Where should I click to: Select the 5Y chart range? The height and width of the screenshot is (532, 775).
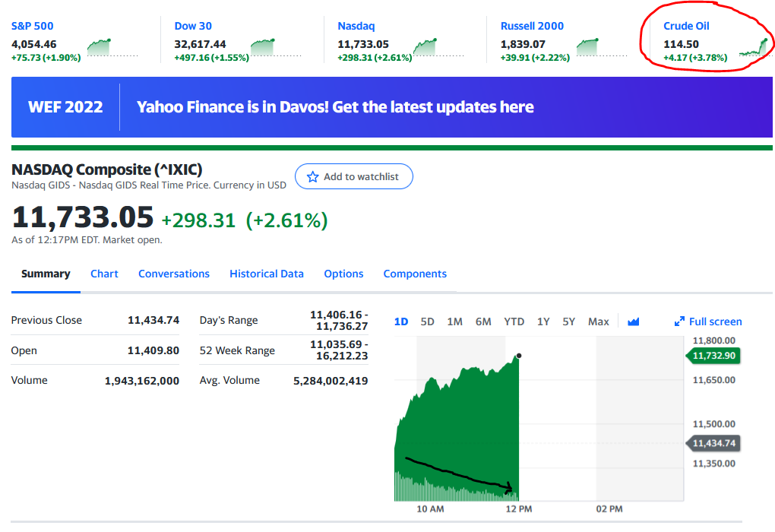pyautogui.click(x=568, y=322)
